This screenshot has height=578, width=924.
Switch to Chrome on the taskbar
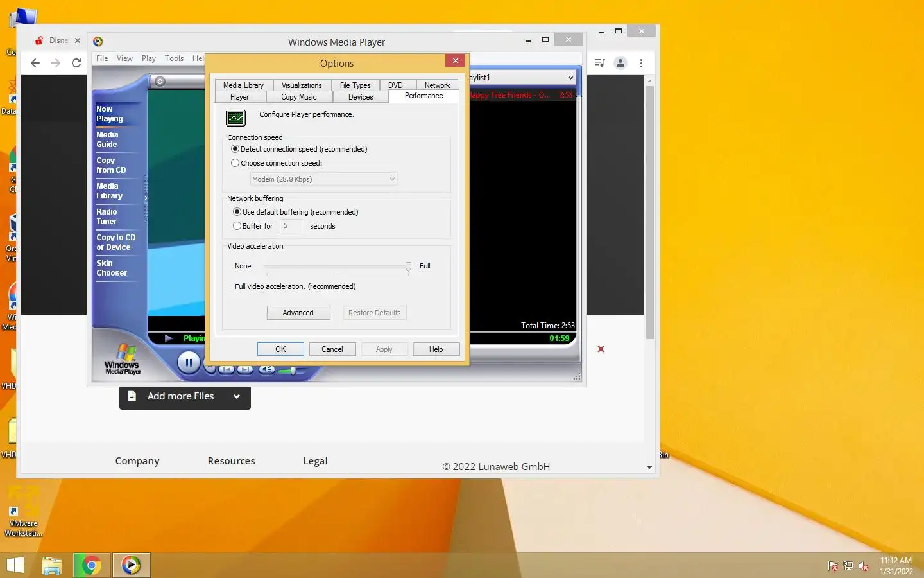tap(92, 565)
